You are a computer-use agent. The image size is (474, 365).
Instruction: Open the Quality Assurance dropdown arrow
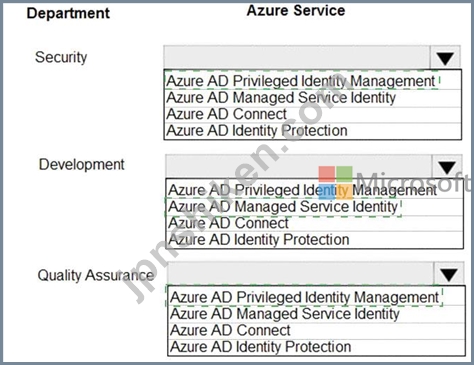coord(449,274)
